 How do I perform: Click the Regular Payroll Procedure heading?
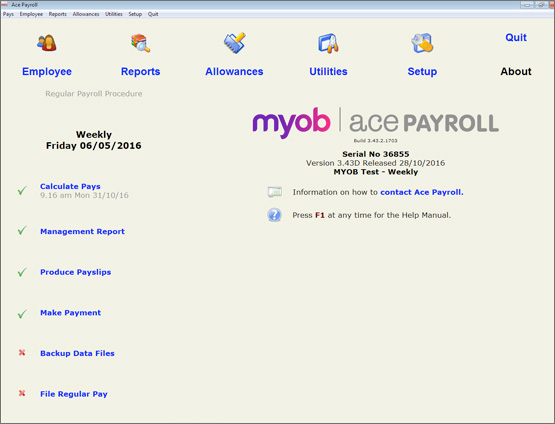point(94,94)
